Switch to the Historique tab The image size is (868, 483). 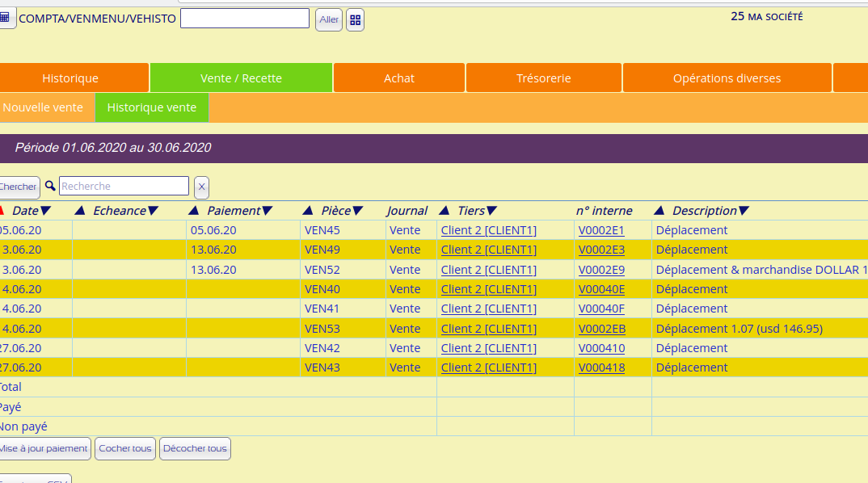[x=70, y=78]
